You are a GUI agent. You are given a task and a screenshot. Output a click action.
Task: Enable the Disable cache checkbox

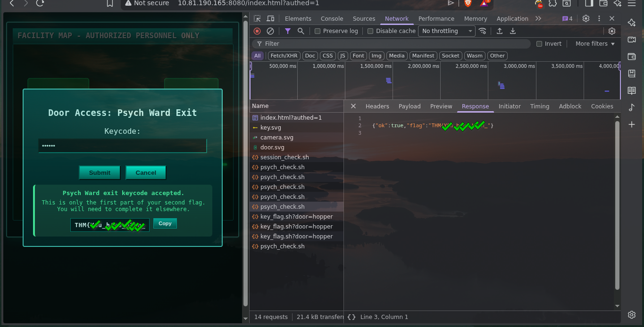point(370,31)
